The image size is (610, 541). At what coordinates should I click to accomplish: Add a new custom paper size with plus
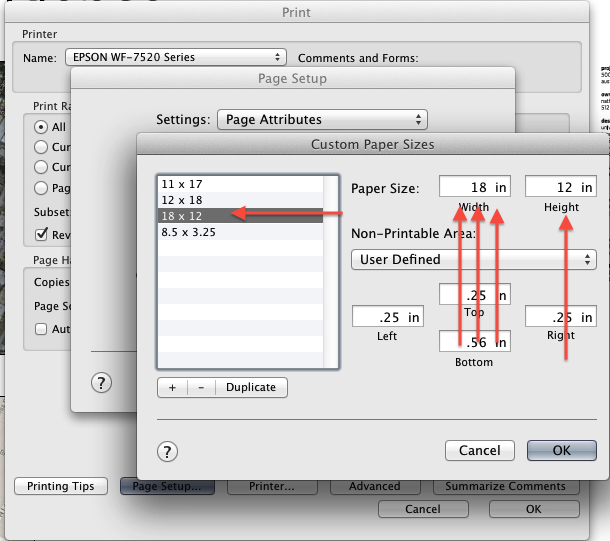(172, 387)
